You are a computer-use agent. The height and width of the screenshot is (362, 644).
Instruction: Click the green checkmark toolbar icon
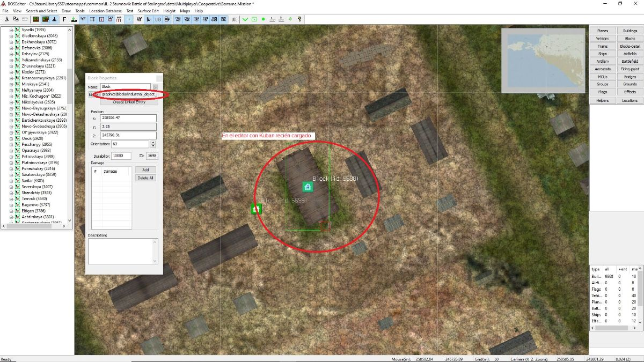coord(245,19)
